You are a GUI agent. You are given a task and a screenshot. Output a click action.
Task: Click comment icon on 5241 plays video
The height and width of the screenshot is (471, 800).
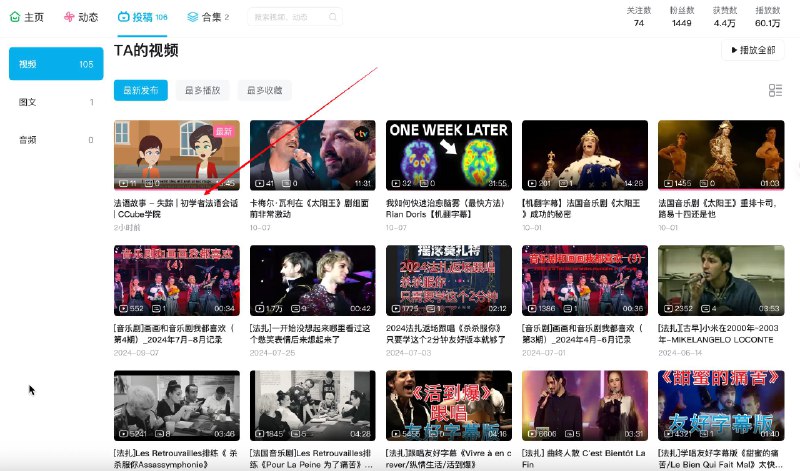(159, 434)
